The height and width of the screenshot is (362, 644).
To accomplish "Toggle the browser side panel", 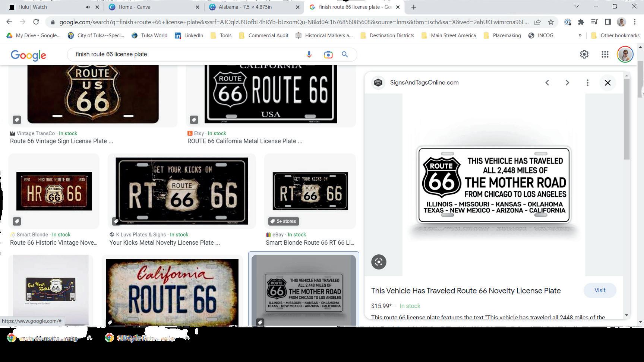I will point(608,22).
